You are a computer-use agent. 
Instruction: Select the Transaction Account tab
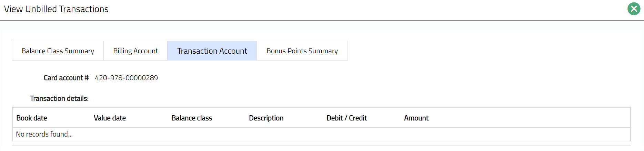point(212,51)
